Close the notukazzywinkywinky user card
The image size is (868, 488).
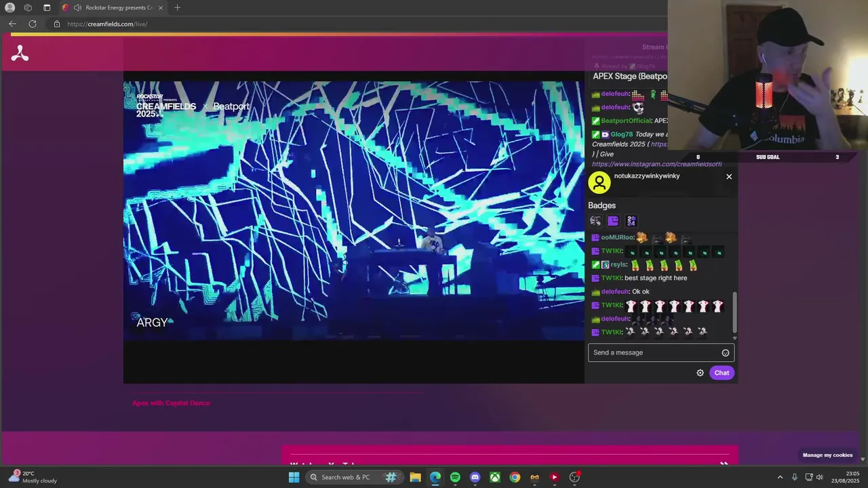point(729,176)
